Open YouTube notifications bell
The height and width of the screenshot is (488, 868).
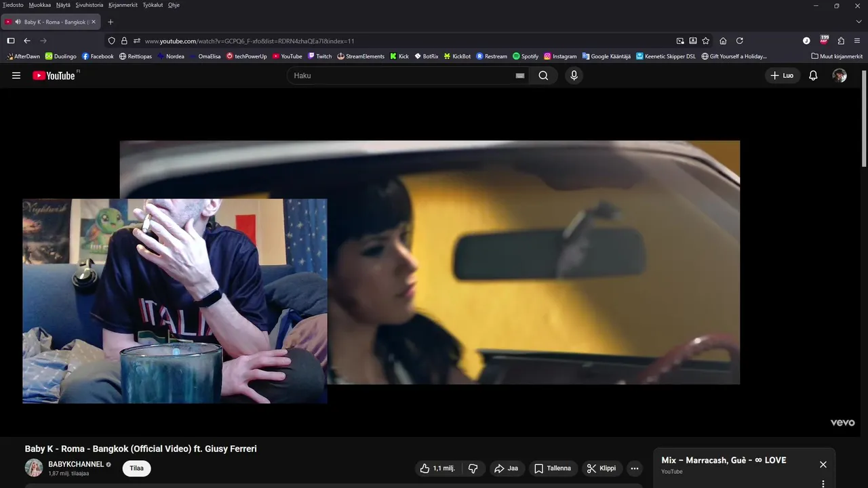point(813,75)
